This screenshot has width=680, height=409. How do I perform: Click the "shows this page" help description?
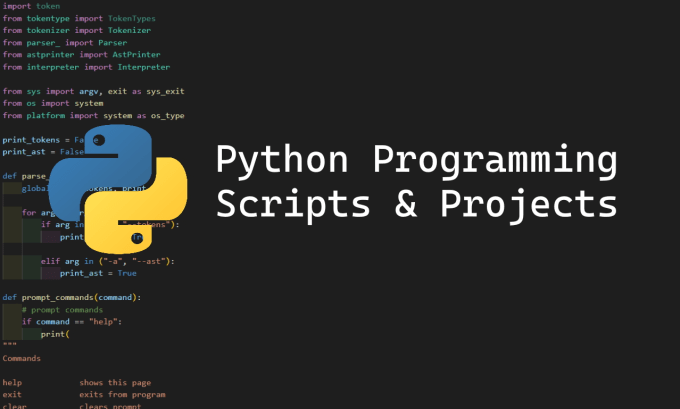(115, 383)
